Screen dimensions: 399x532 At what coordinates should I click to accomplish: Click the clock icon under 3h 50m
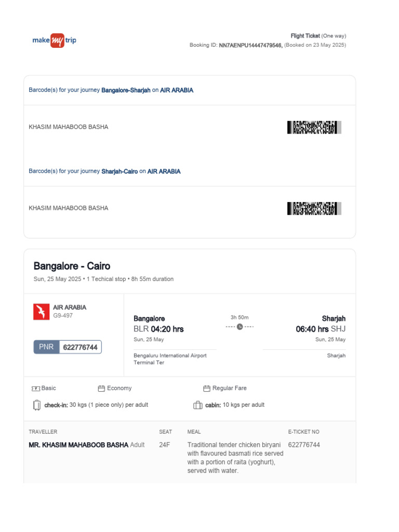(x=240, y=327)
